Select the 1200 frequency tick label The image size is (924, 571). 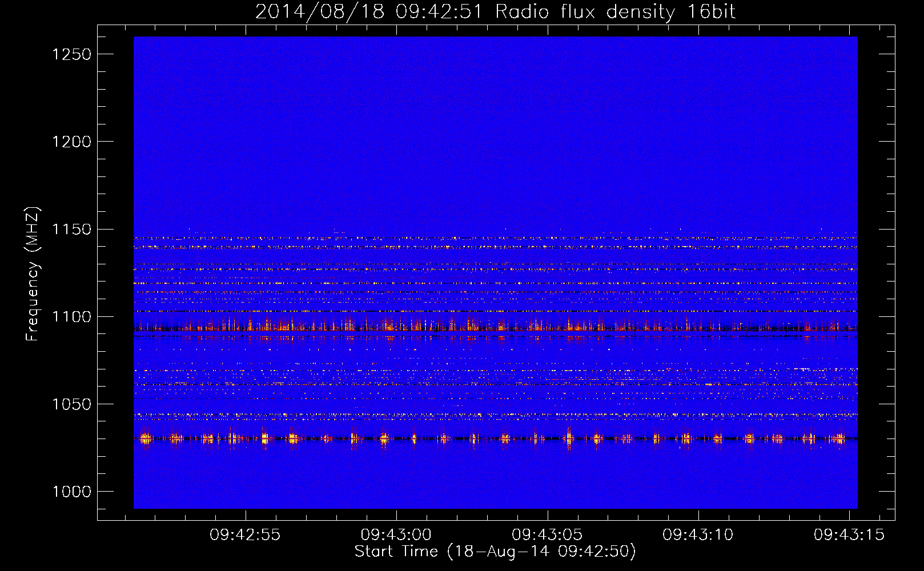tap(72, 142)
